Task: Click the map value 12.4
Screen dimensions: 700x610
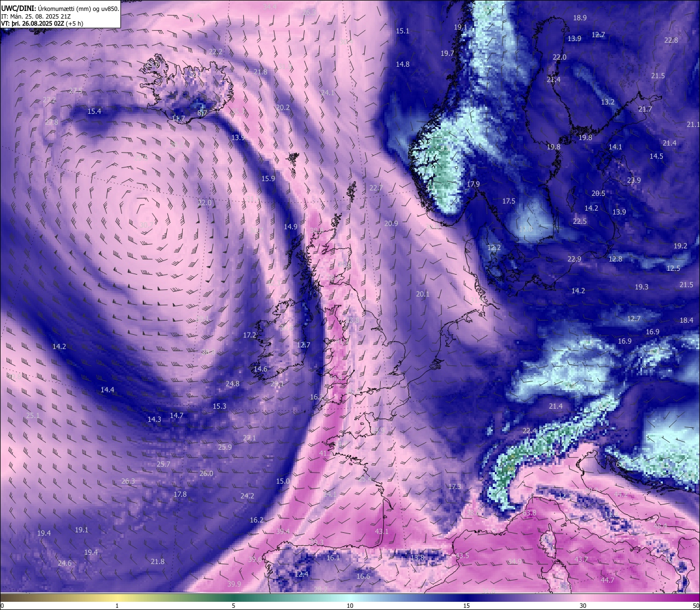Action: pyautogui.click(x=301, y=574)
